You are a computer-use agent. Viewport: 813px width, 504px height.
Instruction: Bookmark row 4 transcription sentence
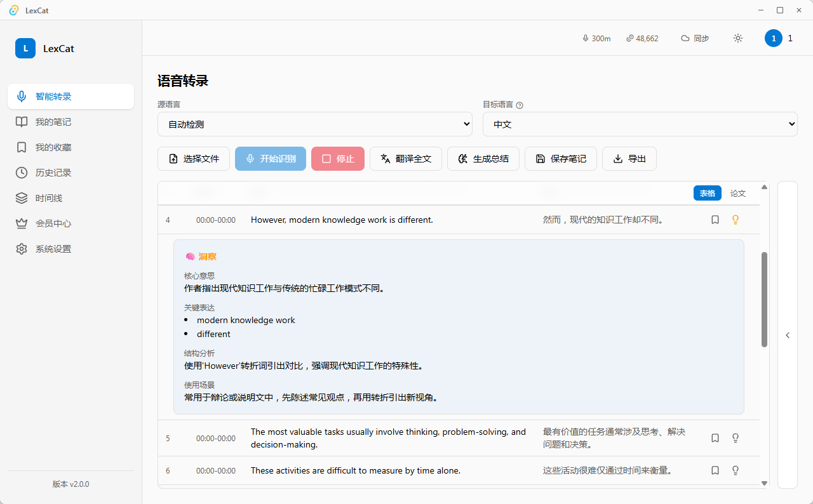[x=715, y=220]
